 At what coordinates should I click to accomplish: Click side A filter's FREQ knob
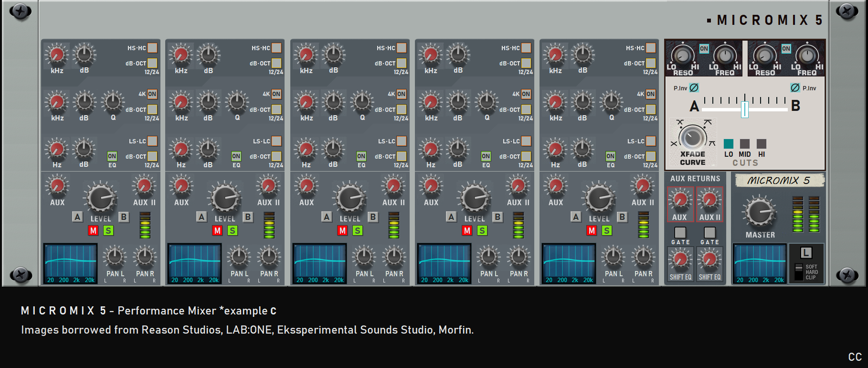pos(725,55)
